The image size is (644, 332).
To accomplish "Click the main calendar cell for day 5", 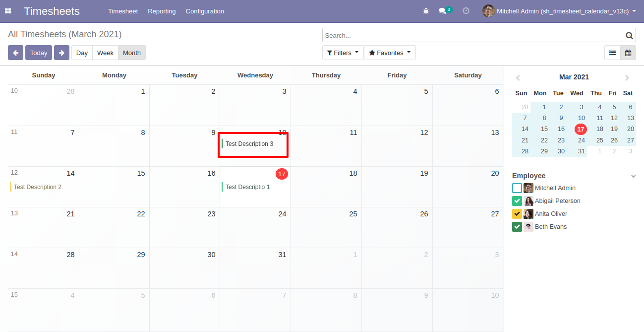I will coord(397,105).
